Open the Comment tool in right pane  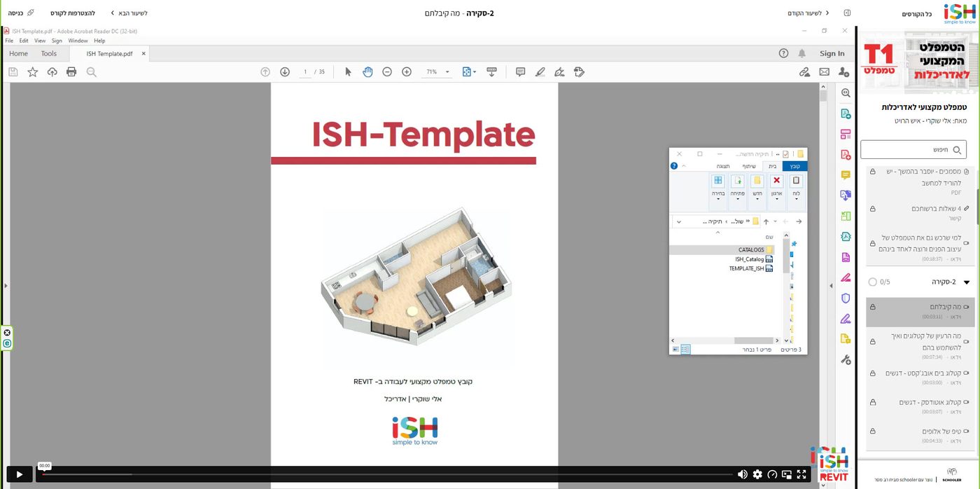coord(846,175)
